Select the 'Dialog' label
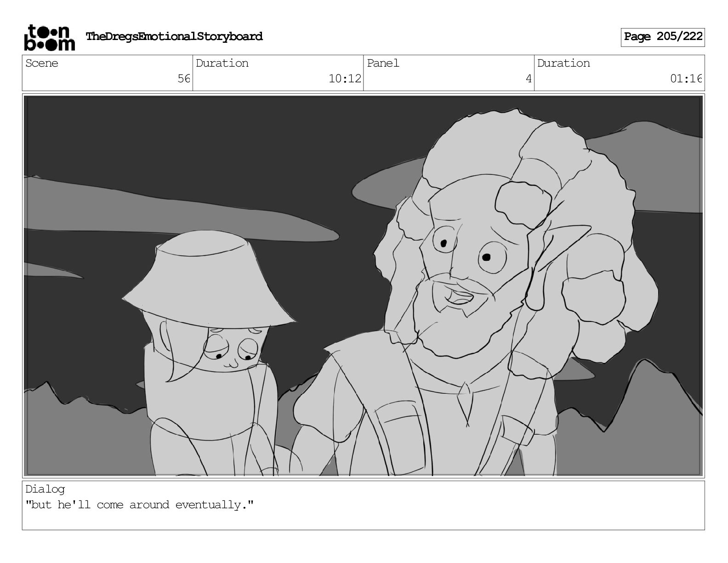The width and height of the screenshot is (728, 563). (45, 489)
